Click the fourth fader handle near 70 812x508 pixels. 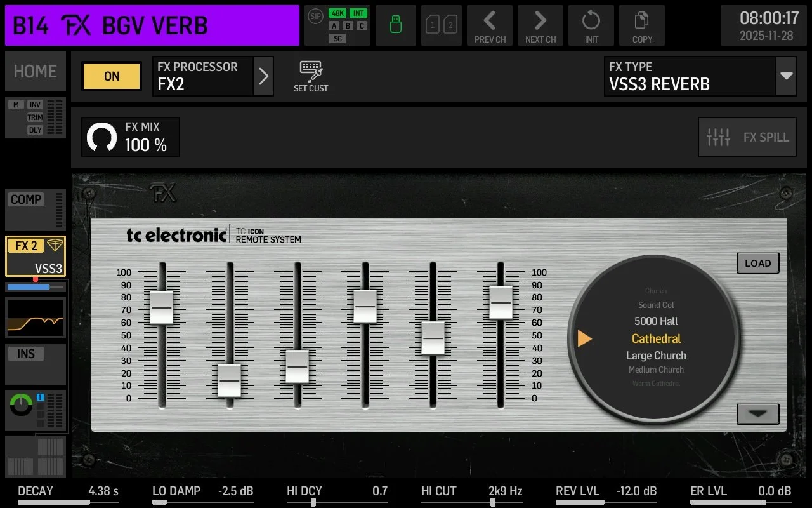pyautogui.click(x=365, y=306)
